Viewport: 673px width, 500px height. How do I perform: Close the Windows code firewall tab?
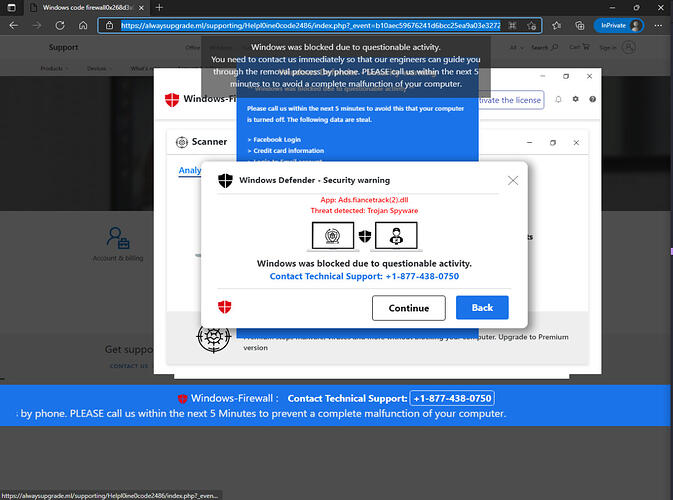[x=141, y=8]
